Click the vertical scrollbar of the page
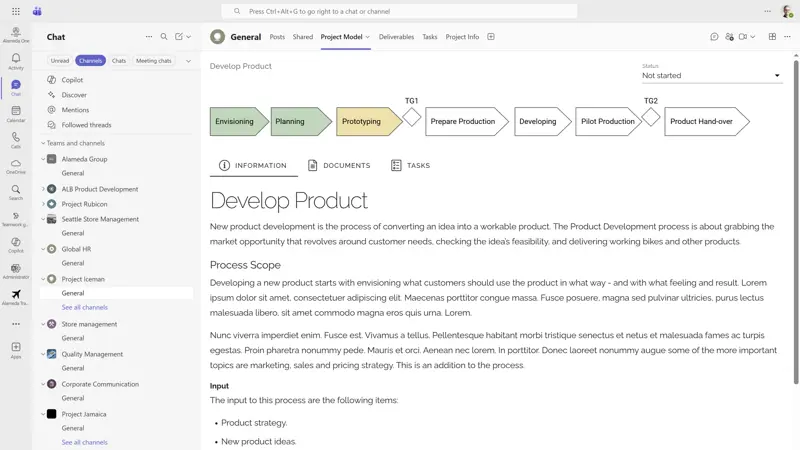Image resolution: width=800 pixels, height=450 pixels. click(796, 222)
